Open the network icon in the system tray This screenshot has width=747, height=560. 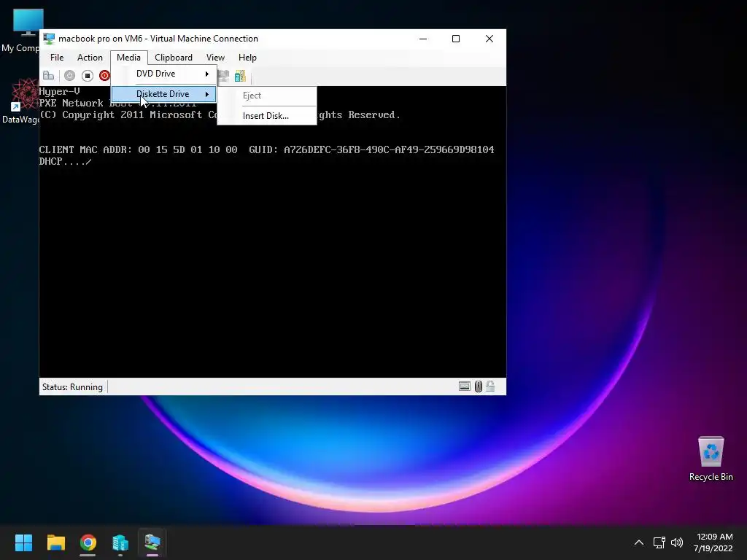[x=659, y=542]
